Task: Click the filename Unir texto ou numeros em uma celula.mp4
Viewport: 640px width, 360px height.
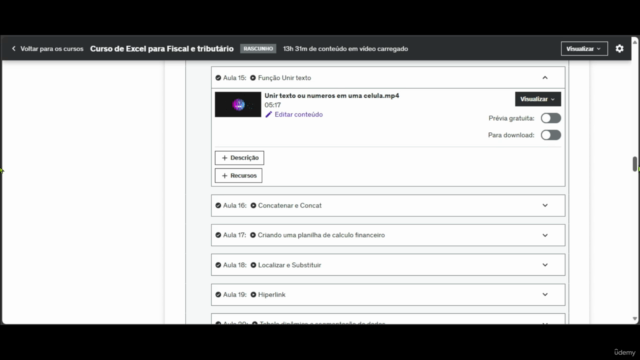Action: point(332,96)
